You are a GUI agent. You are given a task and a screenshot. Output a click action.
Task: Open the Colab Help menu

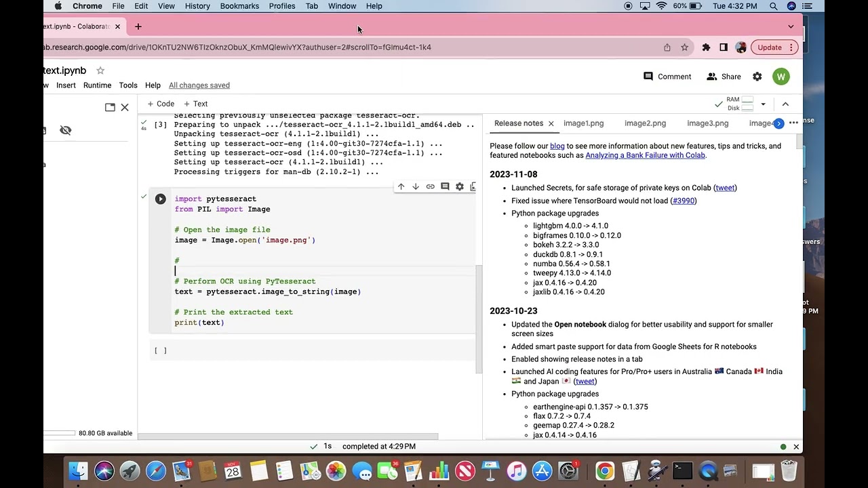point(153,85)
